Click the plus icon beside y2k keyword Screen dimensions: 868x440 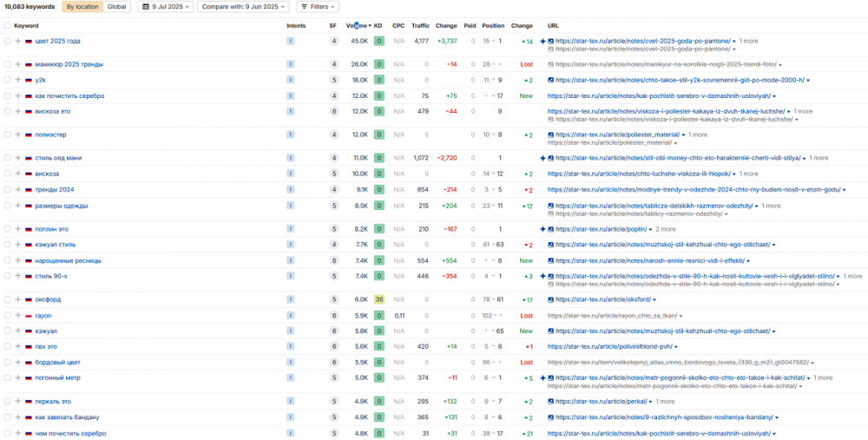click(x=17, y=80)
